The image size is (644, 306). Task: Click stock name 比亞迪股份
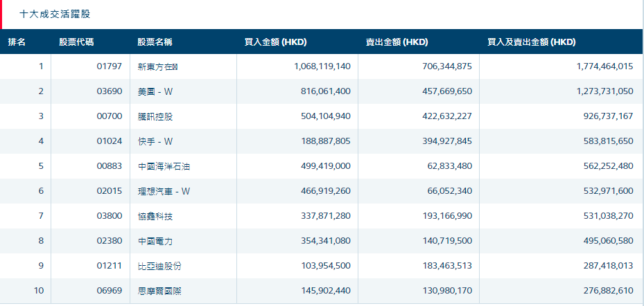(159, 267)
